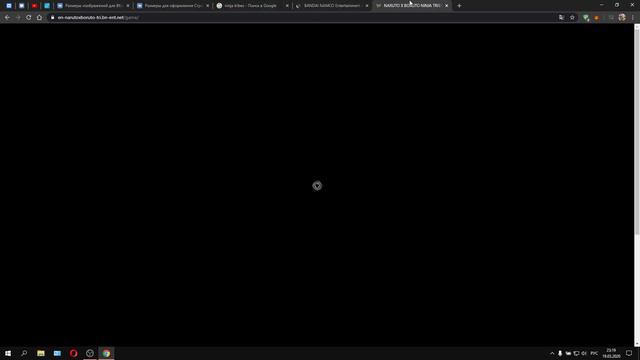Screen dimensions: 640x360
Task: Open the green shield extension
Action: tap(586, 18)
